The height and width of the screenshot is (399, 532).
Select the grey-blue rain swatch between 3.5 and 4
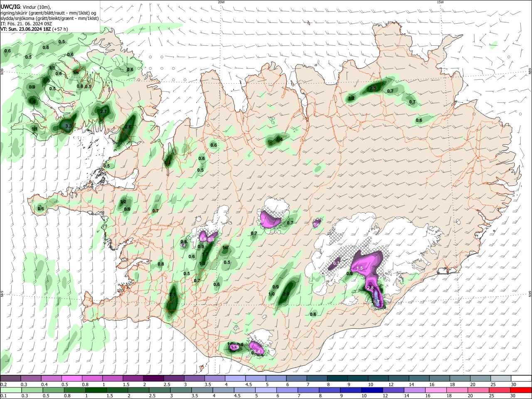point(202,390)
